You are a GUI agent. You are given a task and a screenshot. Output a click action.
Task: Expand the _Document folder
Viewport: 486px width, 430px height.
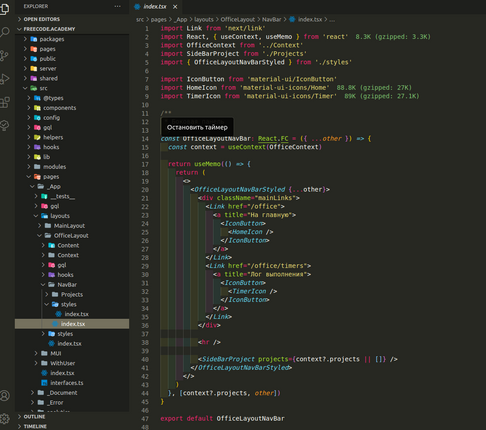pyautogui.click(x=62, y=393)
